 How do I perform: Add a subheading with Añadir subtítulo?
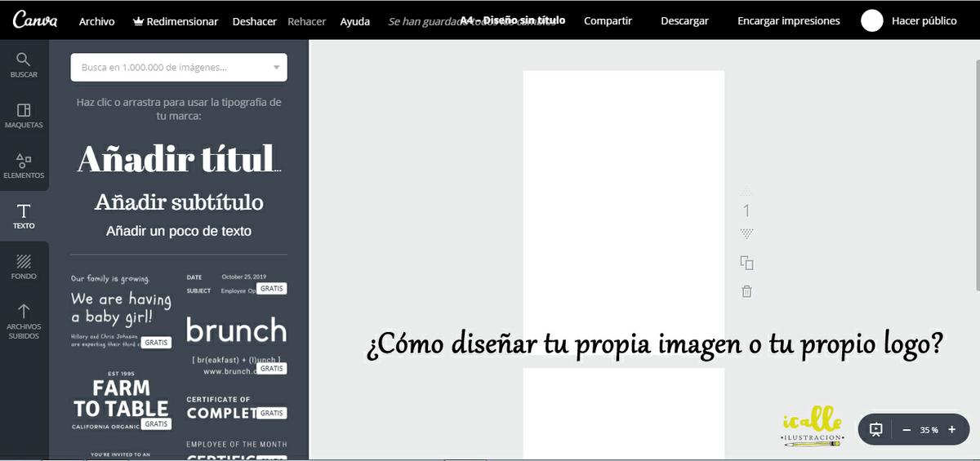179,202
